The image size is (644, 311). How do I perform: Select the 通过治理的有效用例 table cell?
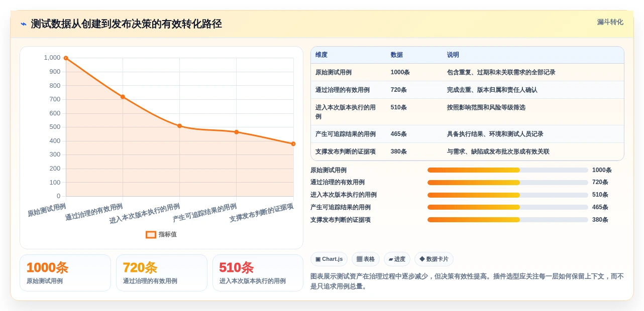pos(343,90)
